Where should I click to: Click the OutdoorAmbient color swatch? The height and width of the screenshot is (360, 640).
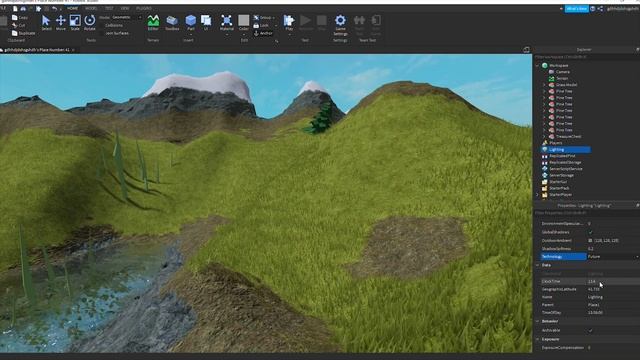(x=590, y=241)
